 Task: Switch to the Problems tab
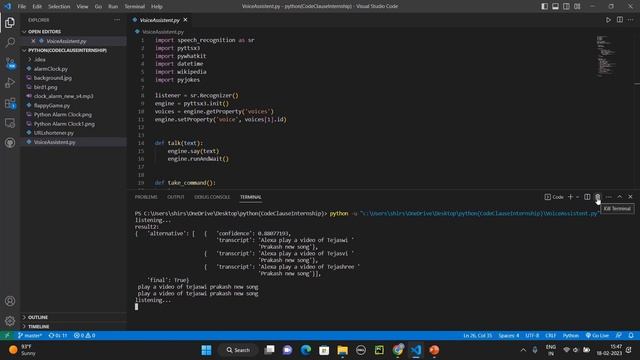146,197
